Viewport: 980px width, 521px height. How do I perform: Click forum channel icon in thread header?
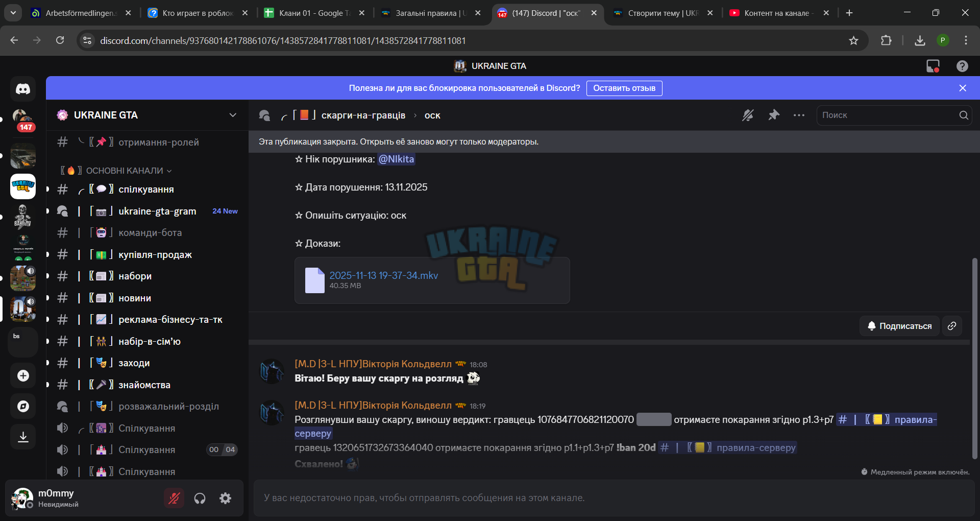click(x=264, y=115)
